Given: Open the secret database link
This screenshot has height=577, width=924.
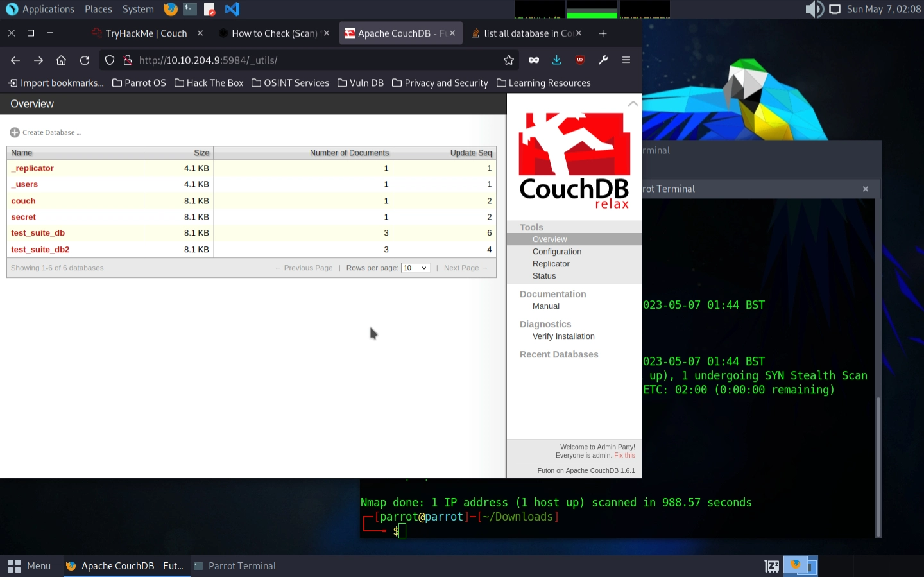Looking at the screenshot, I should point(24,217).
